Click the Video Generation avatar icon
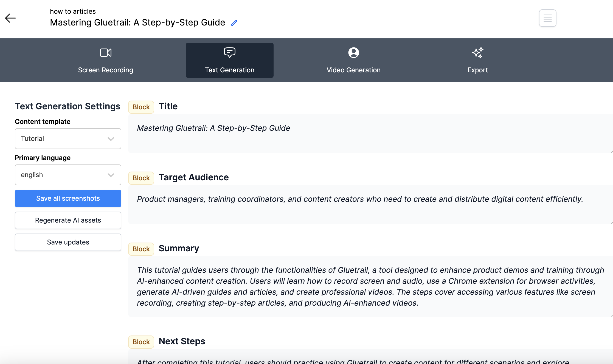This screenshot has height=364, width=613. coord(353,53)
